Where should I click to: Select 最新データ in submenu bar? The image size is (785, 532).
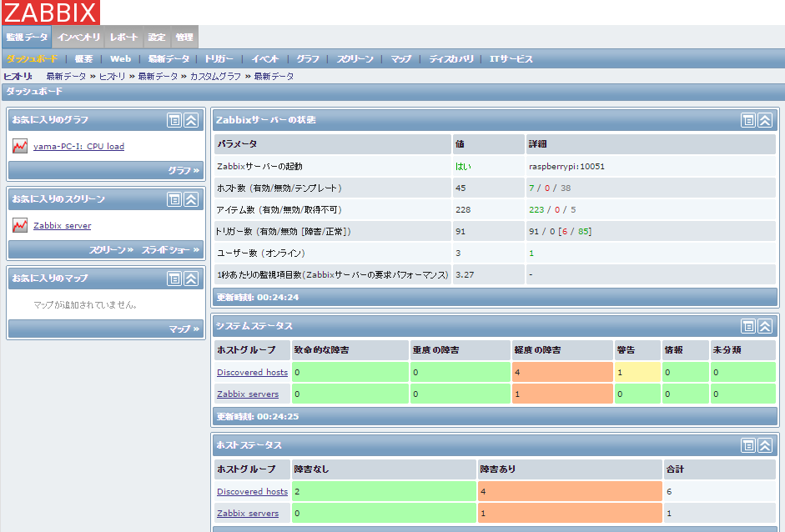pos(169,59)
